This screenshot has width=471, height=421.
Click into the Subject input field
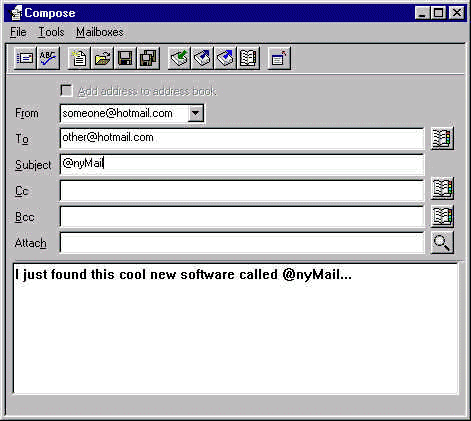242,164
